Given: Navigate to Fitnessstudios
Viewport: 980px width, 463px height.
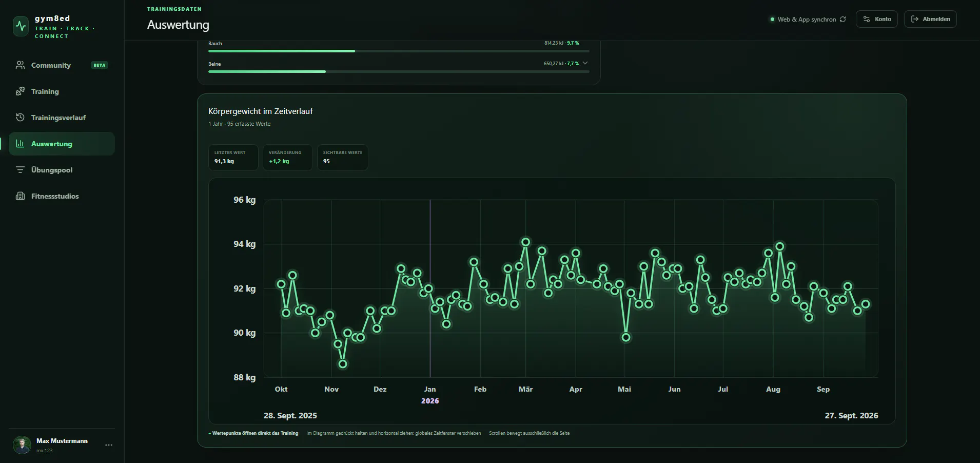Looking at the screenshot, I should [62, 196].
